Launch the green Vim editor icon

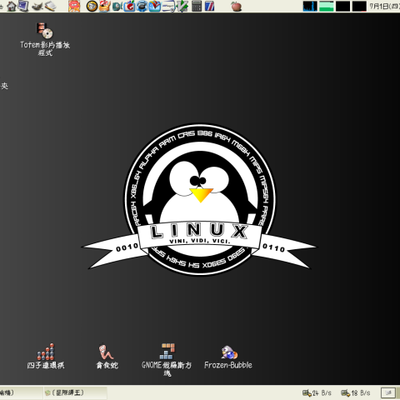(x=182, y=6)
